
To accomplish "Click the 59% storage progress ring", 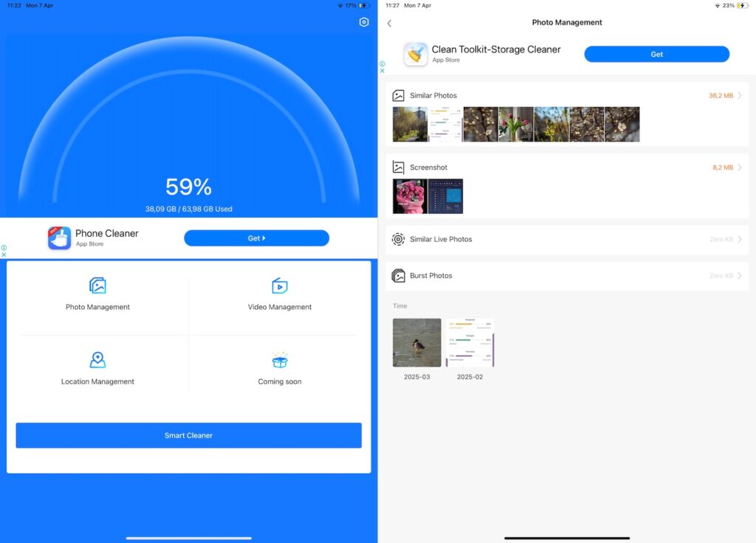I will click(x=189, y=187).
